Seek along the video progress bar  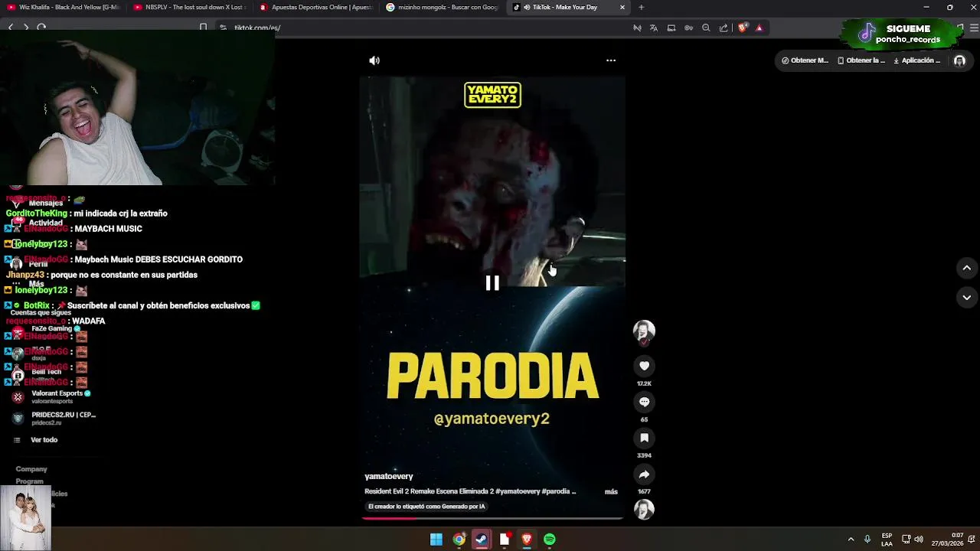point(492,518)
